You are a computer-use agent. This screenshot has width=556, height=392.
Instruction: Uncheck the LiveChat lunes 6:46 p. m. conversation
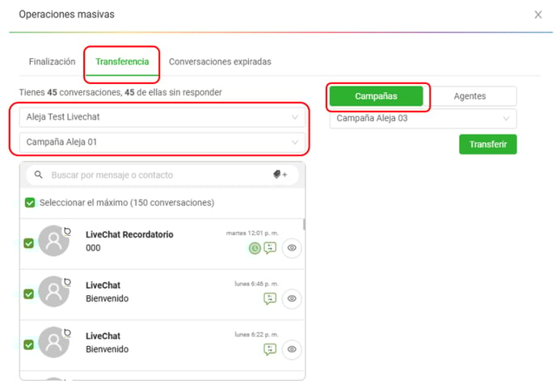click(x=29, y=294)
